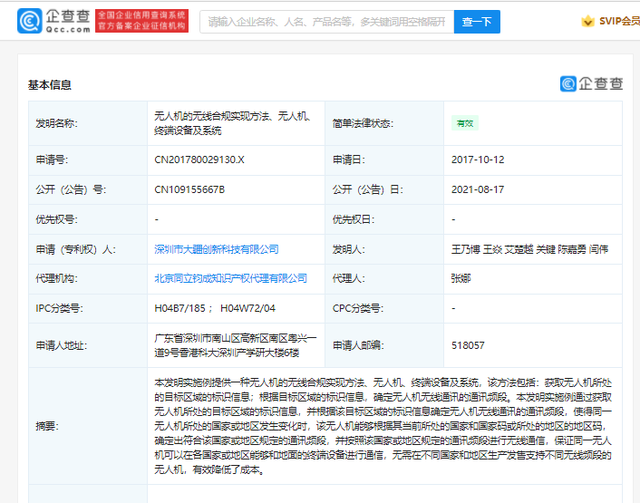The height and width of the screenshot is (503, 640).
Task: Click application number CN201780029130.X
Action: [201, 159]
